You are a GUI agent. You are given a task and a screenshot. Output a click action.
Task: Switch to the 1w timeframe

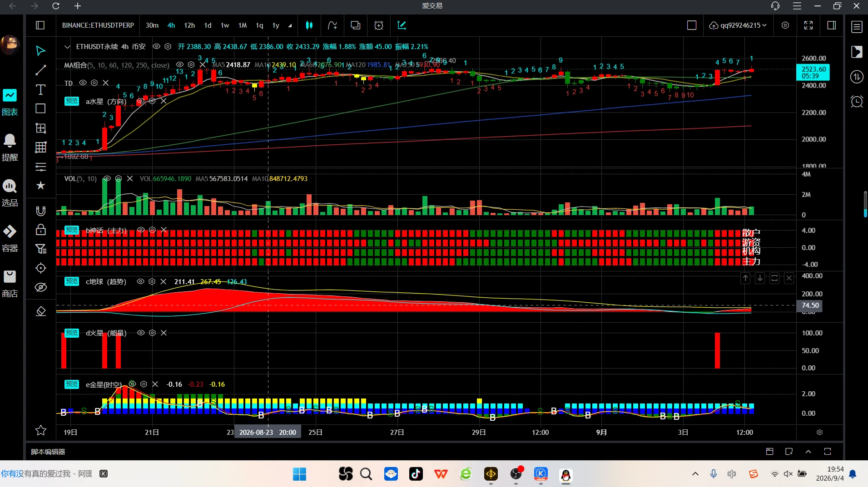[225, 25]
